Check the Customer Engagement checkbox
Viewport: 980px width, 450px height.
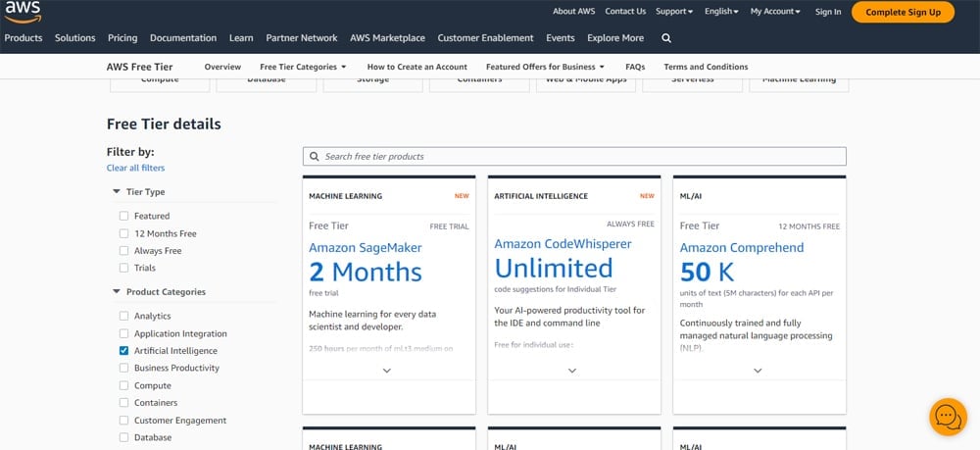pyautogui.click(x=123, y=421)
